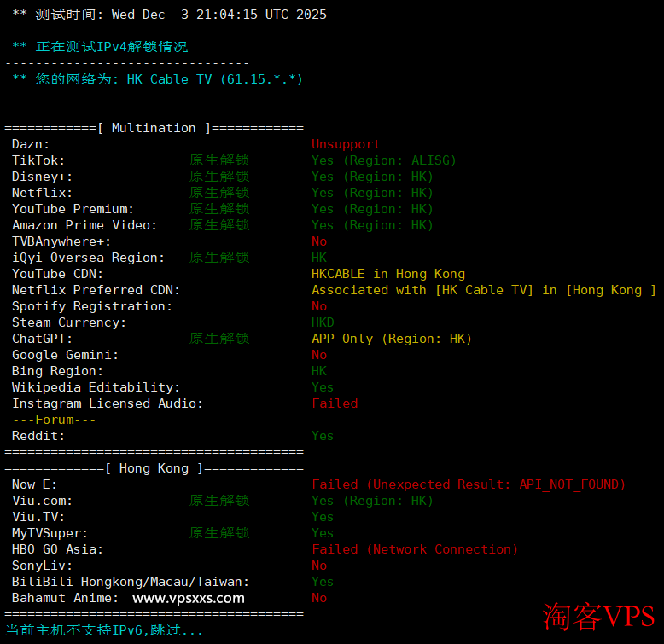Click the test time timestamp line
The width and height of the screenshot is (664, 644).
(x=169, y=15)
